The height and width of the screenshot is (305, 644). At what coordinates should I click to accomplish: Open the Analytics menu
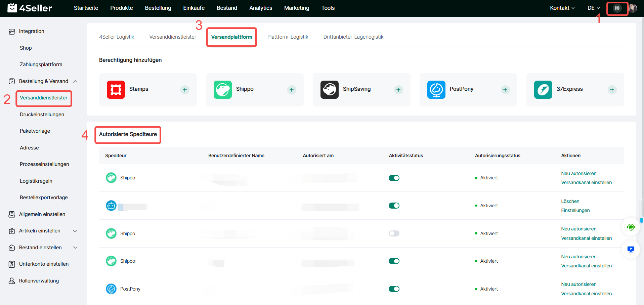click(261, 8)
